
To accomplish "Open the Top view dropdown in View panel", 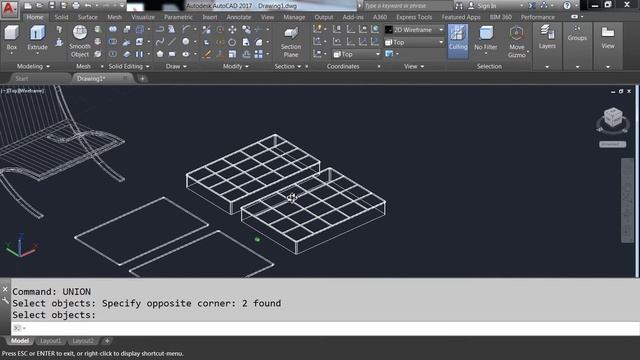I will [x=414, y=42].
